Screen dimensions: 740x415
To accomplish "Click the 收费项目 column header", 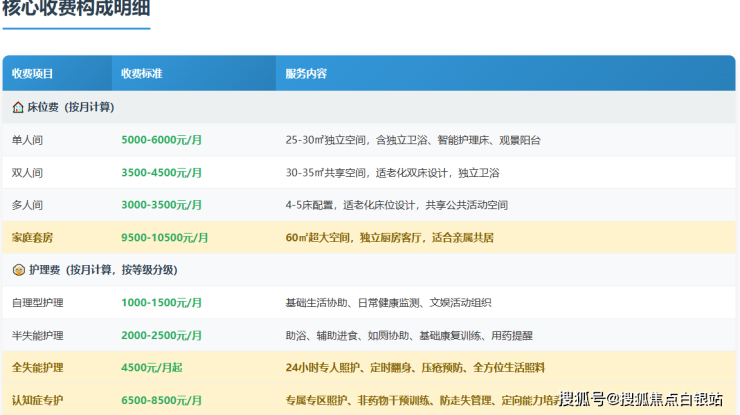I will coord(33,74).
